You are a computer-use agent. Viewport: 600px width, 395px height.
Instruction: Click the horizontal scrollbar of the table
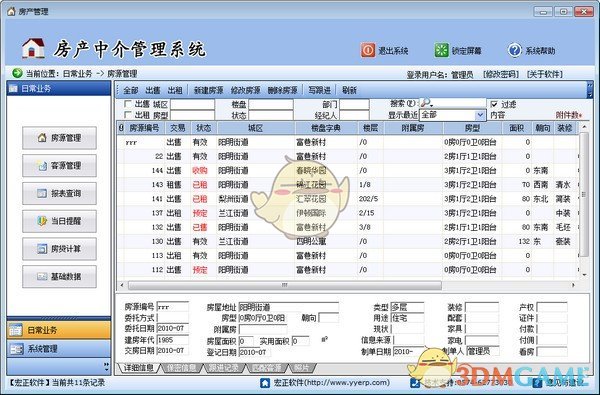284,285
